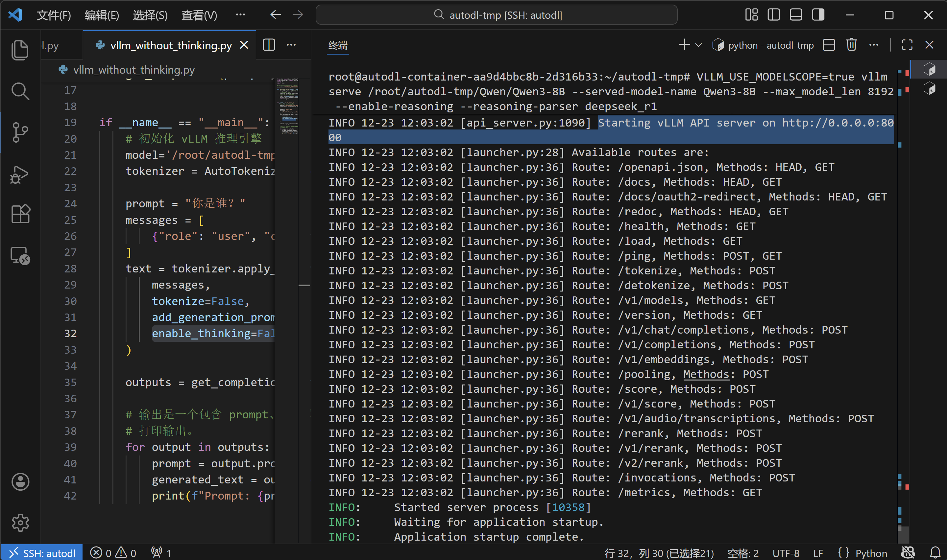The height and width of the screenshot is (560, 947).
Task: Open the Remote Explorer view
Action: click(x=20, y=256)
